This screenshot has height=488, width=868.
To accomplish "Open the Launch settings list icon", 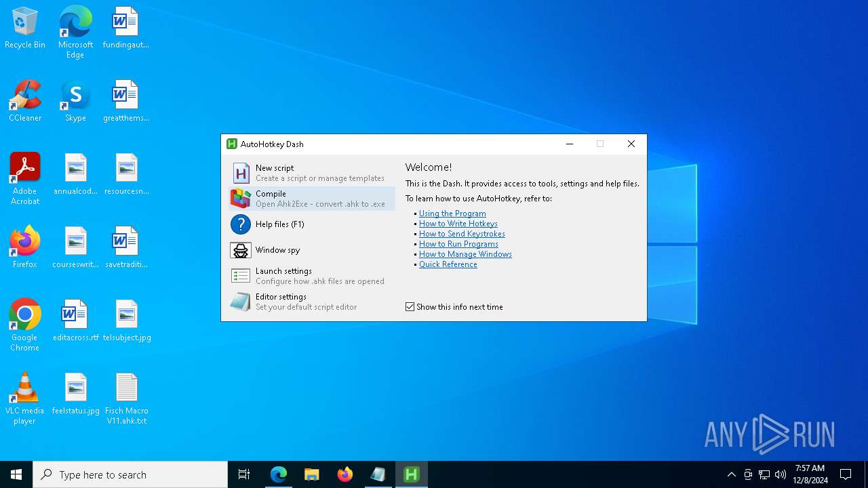I will 241,276.
